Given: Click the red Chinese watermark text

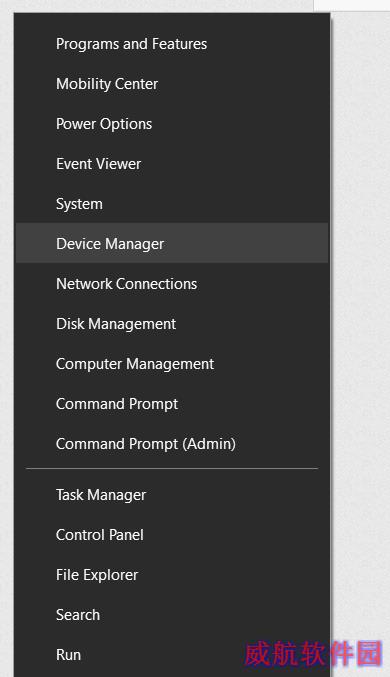Looking at the screenshot, I should pyautogui.click(x=314, y=653).
